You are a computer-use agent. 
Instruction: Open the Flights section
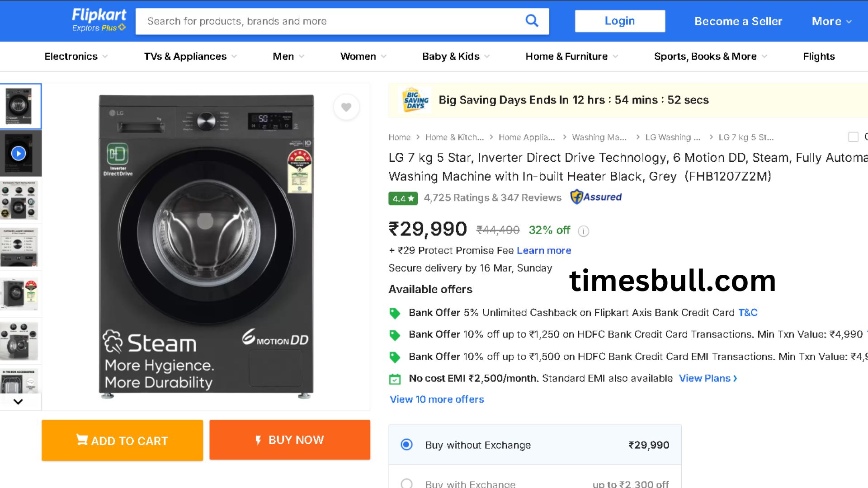click(819, 56)
